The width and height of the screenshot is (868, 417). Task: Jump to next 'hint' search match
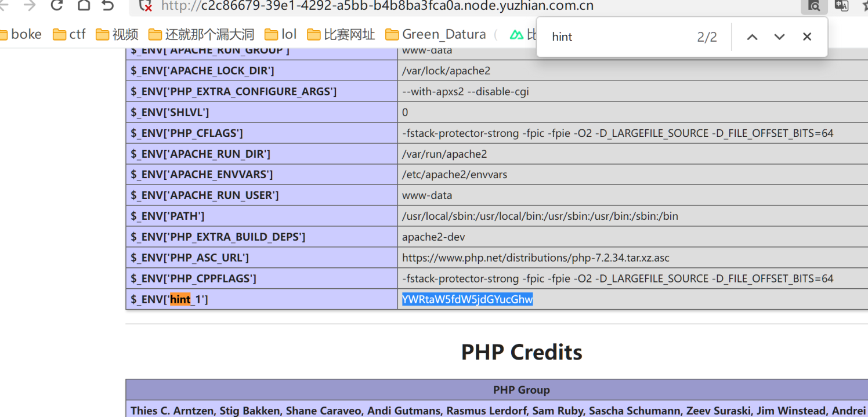pos(779,37)
